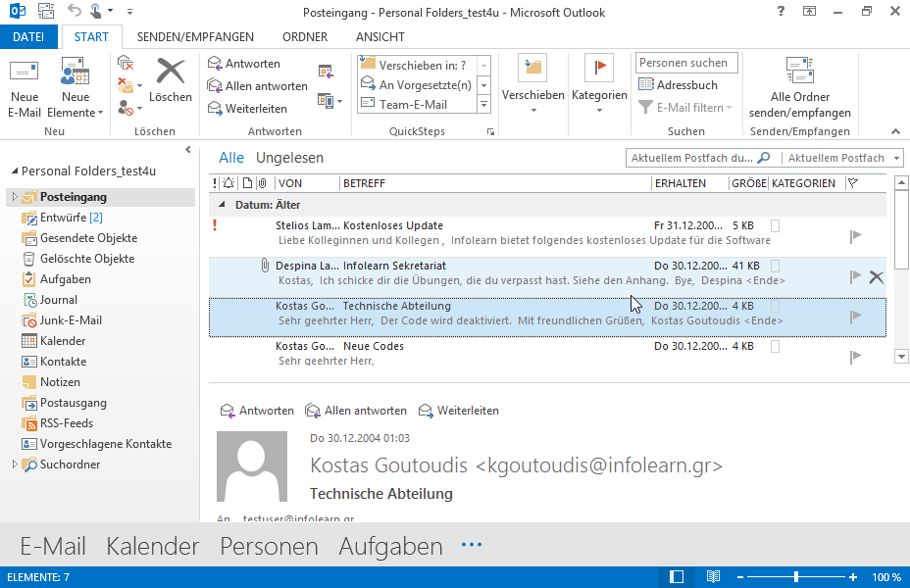The height and width of the screenshot is (588, 910).
Task: Forward message via ribbon Weiterleiten
Action: pyautogui.click(x=247, y=109)
